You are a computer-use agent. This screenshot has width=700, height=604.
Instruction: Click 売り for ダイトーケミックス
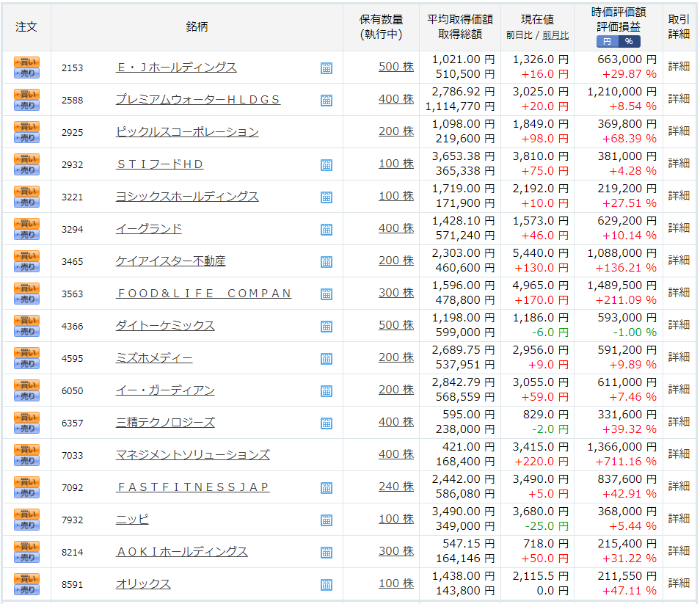27,331
